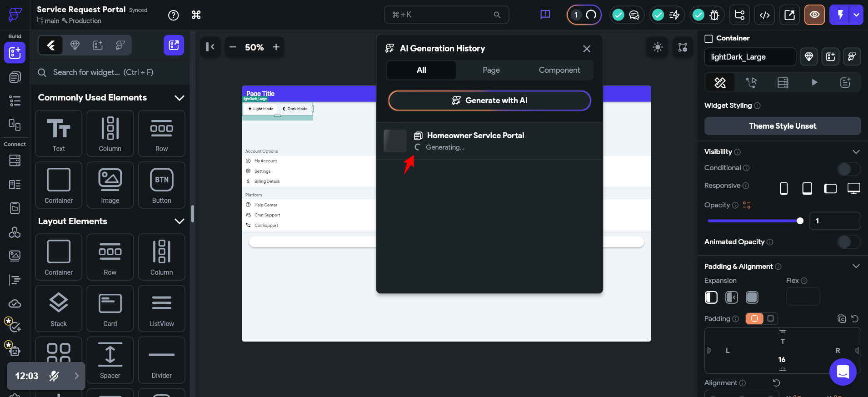
Task: Click Actions play tab in properties
Action: pyautogui.click(x=814, y=82)
